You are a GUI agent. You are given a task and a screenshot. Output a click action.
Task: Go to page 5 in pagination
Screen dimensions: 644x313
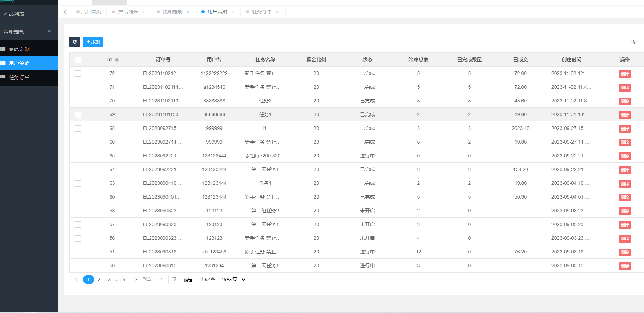click(124, 280)
